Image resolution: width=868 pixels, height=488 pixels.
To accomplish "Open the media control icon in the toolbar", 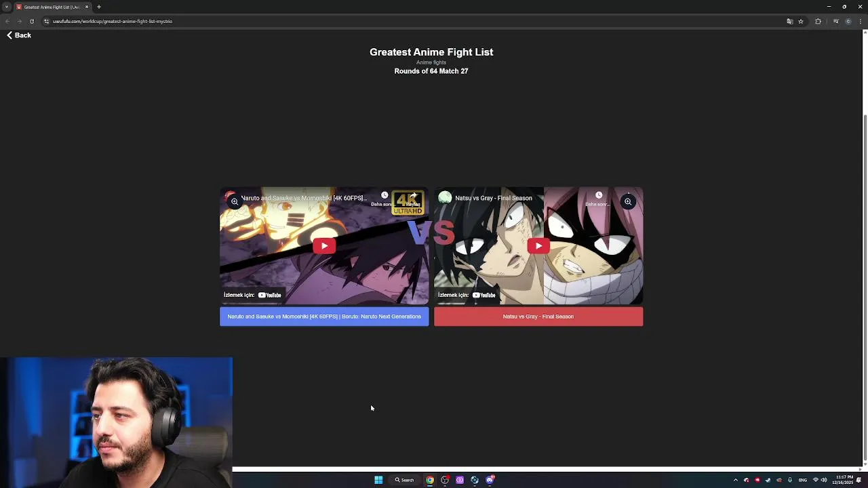I will point(835,21).
